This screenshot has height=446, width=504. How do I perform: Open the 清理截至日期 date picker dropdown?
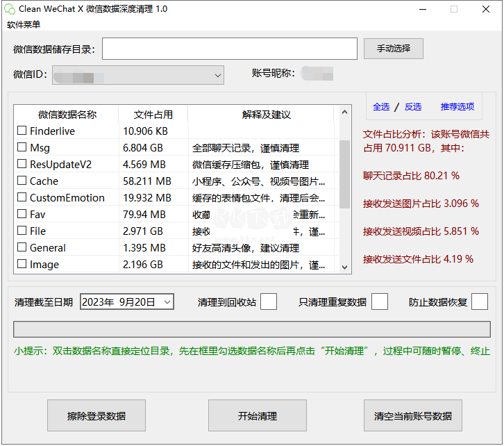[167, 302]
